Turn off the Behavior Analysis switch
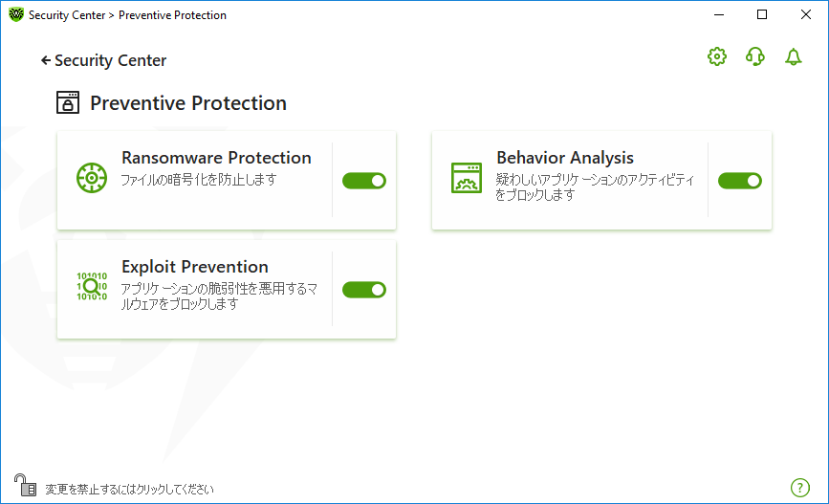Image resolution: width=829 pixels, height=504 pixels. click(740, 181)
